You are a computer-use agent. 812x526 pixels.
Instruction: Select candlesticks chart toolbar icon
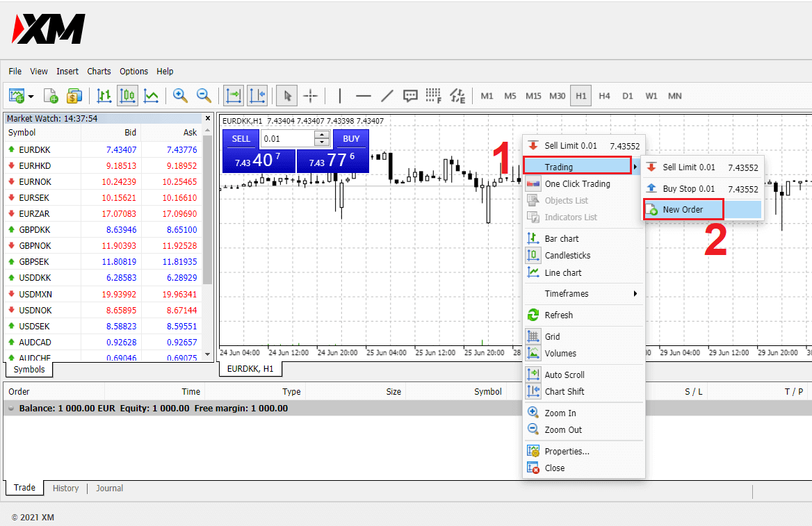[x=127, y=96]
